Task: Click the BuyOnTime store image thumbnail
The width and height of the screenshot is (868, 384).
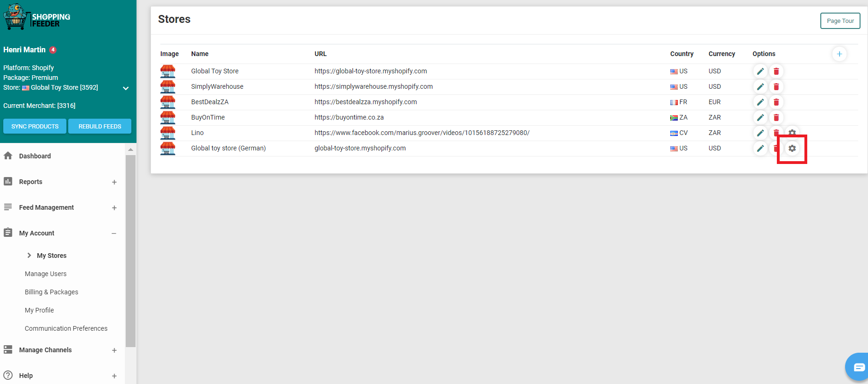Action: click(x=168, y=117)
